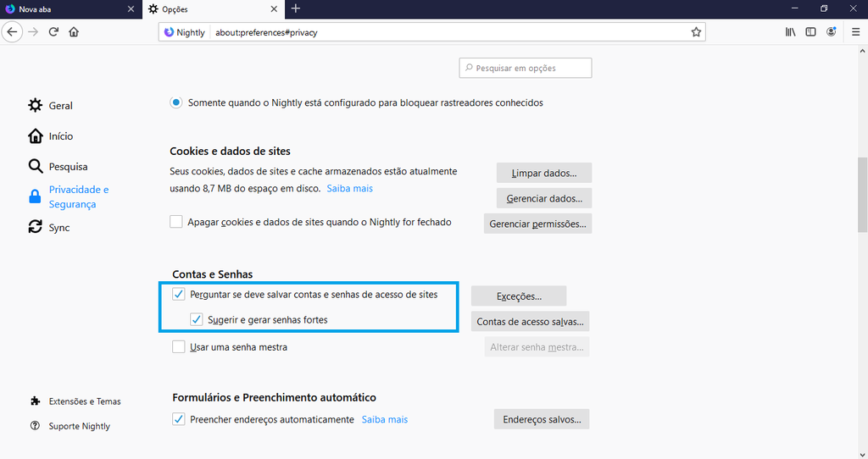Open Extensões e Temas link

[85, 401]
